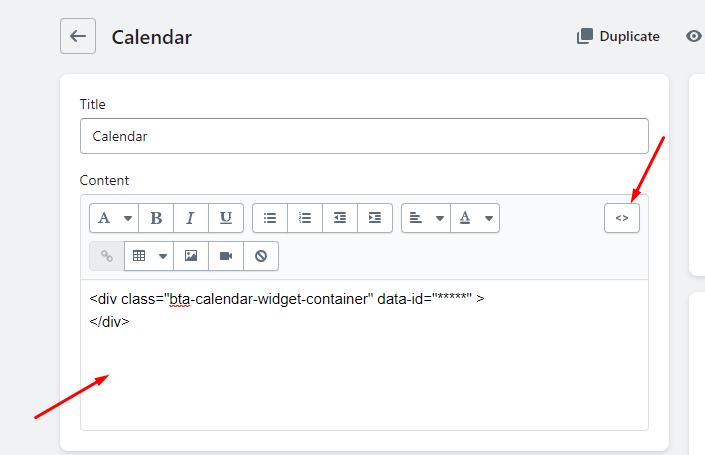The width and height of the screenshot is (705, 455).
Task: Click the Title input field
Action: click(364, 136)
